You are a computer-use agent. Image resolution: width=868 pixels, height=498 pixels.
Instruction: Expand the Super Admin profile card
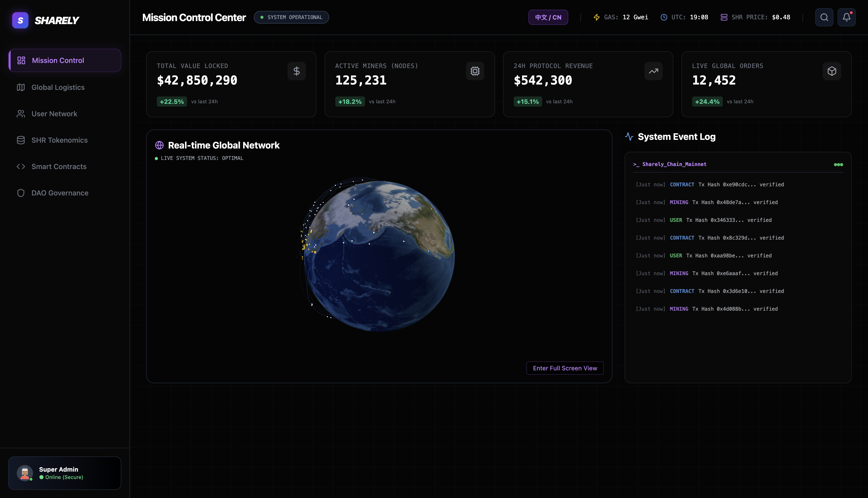pyautogui.click(x=64, y=473)
